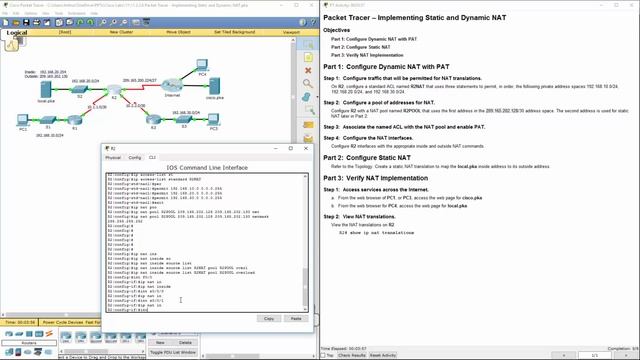Open the Edit menu

16,13
